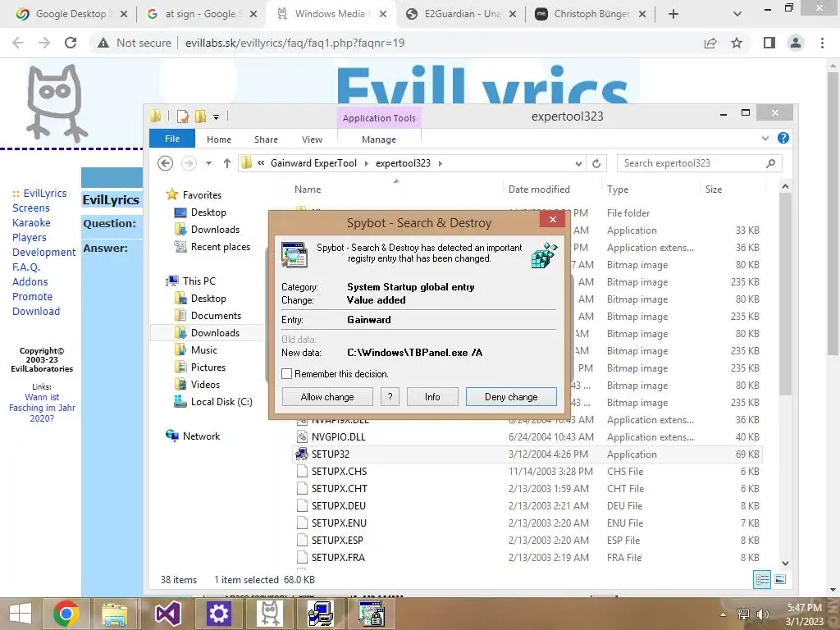
Task: Open Karaoke link in EvilLyrics sidebar
Action: pos(31,223)
